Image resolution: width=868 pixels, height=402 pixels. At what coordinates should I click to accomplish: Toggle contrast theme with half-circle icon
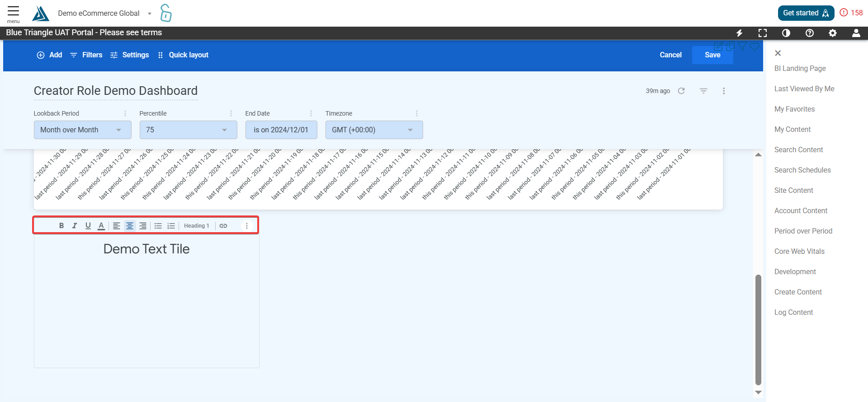pyautogui.click(x=786, y=33)
